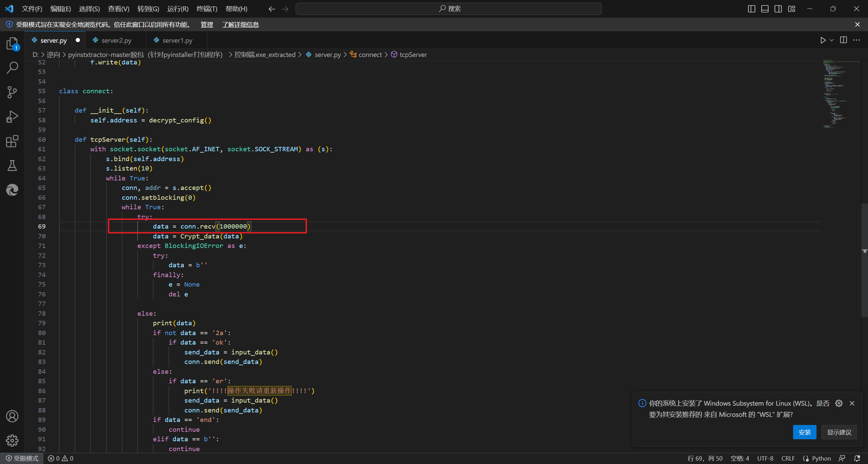The width and height of the screenshot is (868, 464).
Task: Open the editor More Actions ellipsis menu
Action: point(857,40)
